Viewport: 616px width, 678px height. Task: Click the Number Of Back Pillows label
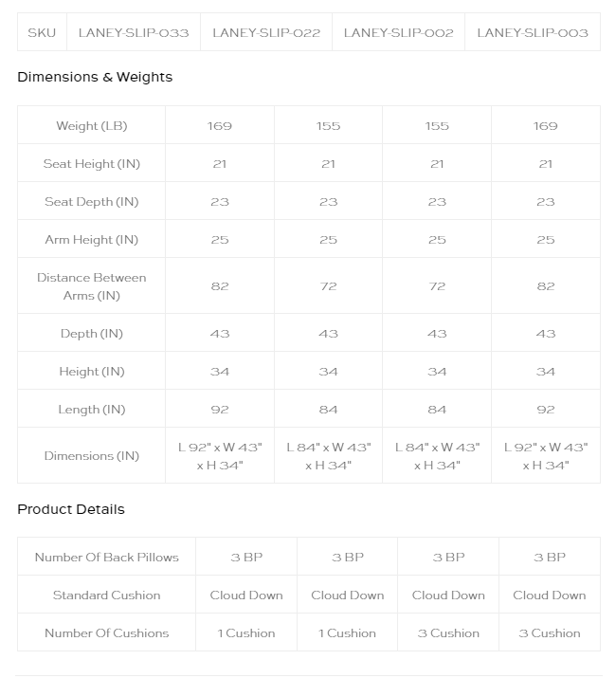[x=107, y=557]
